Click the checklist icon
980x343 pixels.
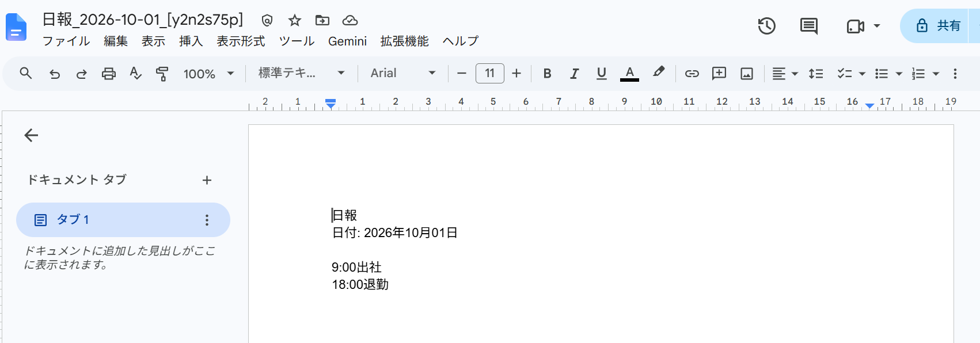[845, 74]
